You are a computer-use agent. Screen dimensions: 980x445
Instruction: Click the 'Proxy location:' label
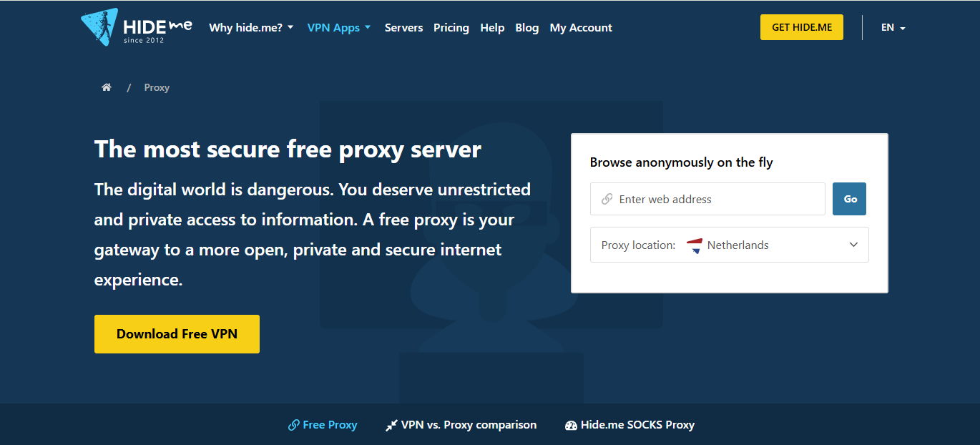pos(638,245)
